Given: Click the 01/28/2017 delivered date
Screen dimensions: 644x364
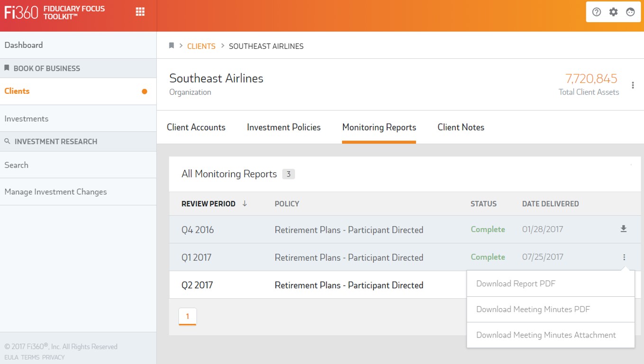Looking at the screenshot, I should pos(543,229).
